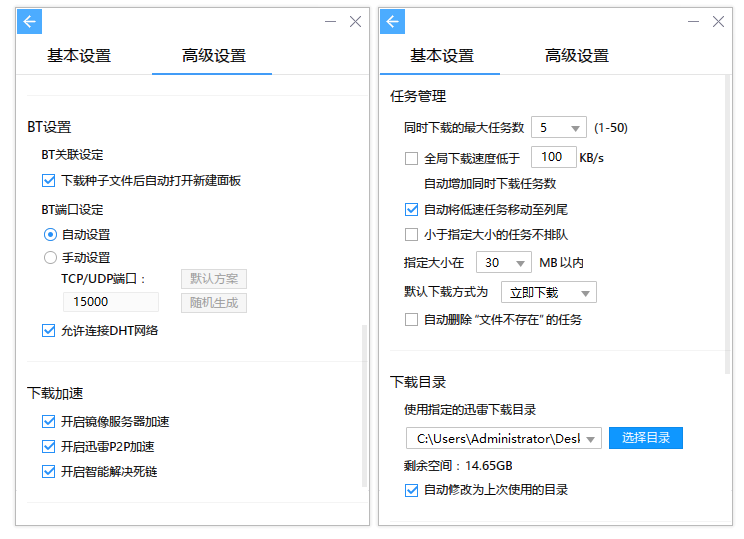Toggle 允许连接DHT网络 checkbox

point(49,331)
